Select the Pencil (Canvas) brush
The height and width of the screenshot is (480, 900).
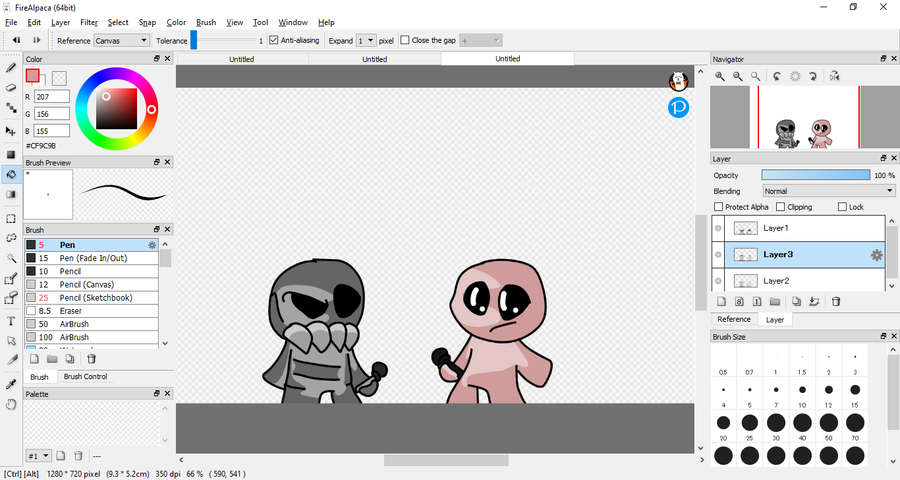click(x=92, y=285)
